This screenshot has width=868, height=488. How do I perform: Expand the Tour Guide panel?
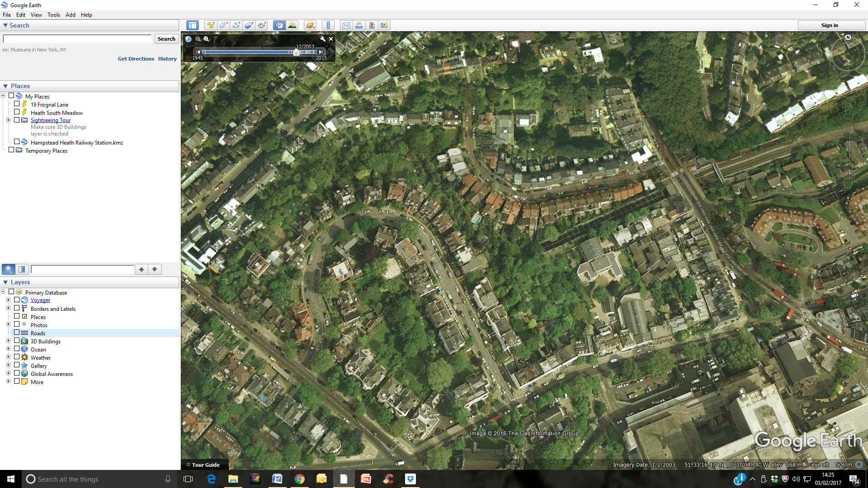point(203,465)
